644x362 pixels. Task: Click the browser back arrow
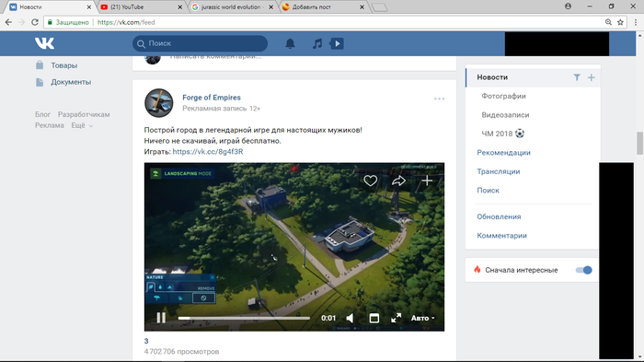tap(8, 22)
